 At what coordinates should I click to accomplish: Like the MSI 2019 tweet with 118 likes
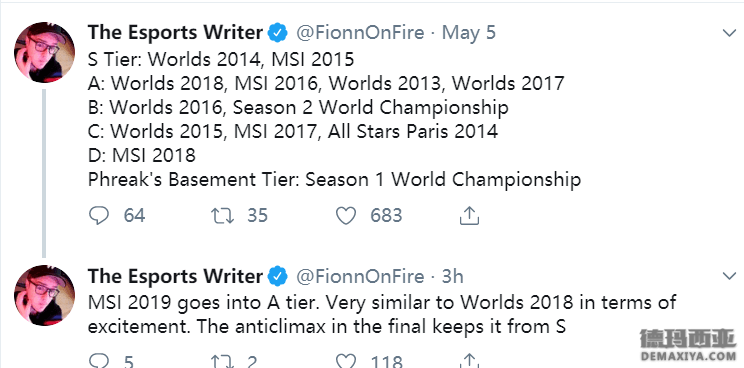coord(346,362)
